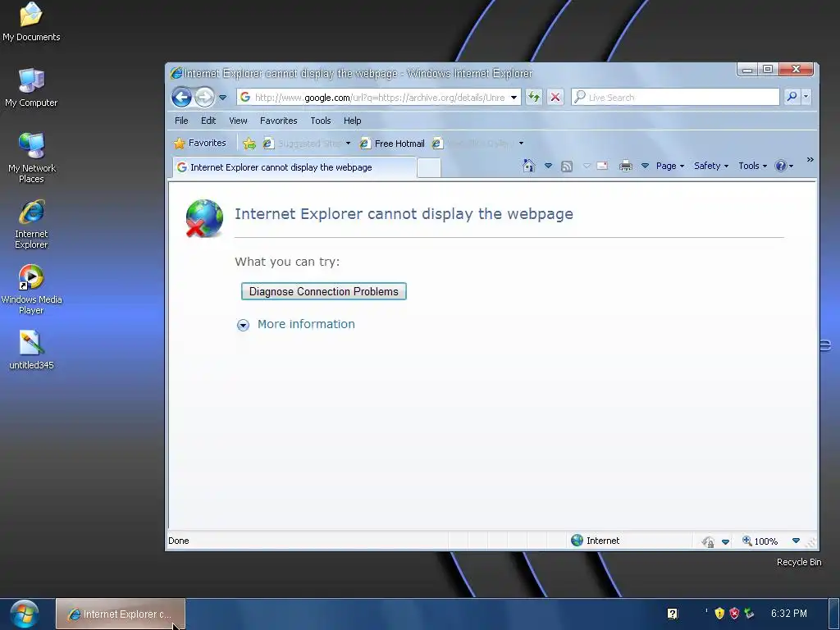Click the Safely Remove Hardware tray icon
Screen dimensions: 840x630
pos(750,614)
